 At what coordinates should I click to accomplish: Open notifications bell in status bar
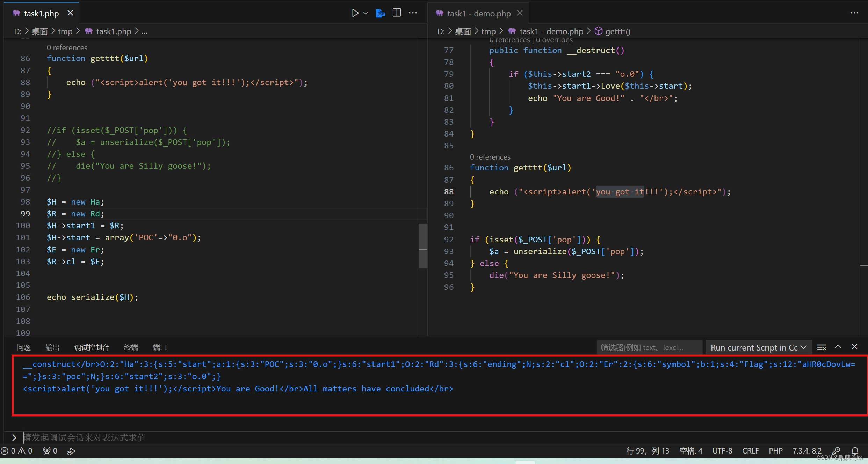pos(855,451)
